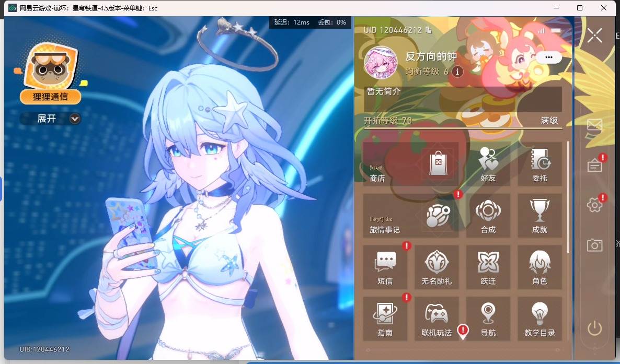Viewport: 620px width, 364px height.
Task: Click the NetEase cloud gaming window icon
Action: (x=12, y=8)
